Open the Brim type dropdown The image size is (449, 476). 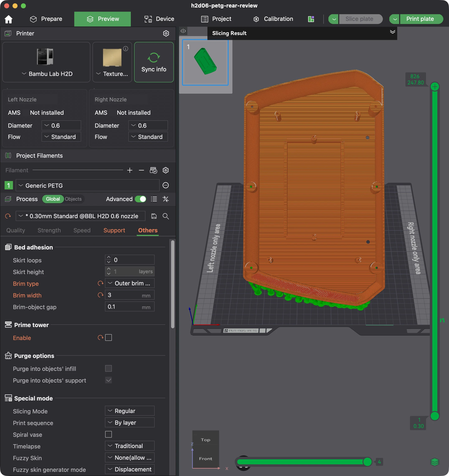[x=130, y=283]
